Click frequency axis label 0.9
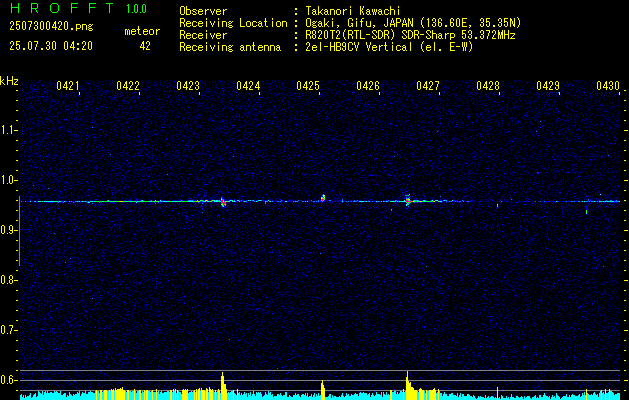Screen dimensions: 629x400 click(8, 230)
